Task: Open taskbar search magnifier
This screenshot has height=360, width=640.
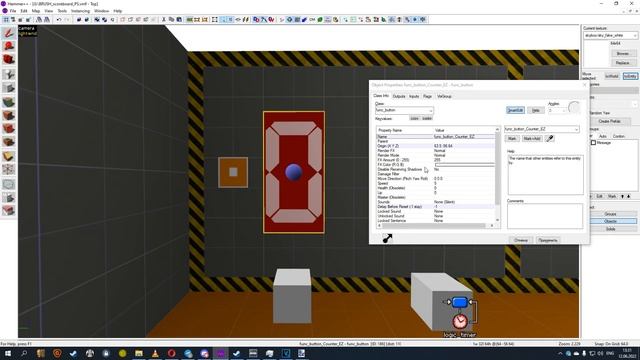Action: (x=24, y=353)
